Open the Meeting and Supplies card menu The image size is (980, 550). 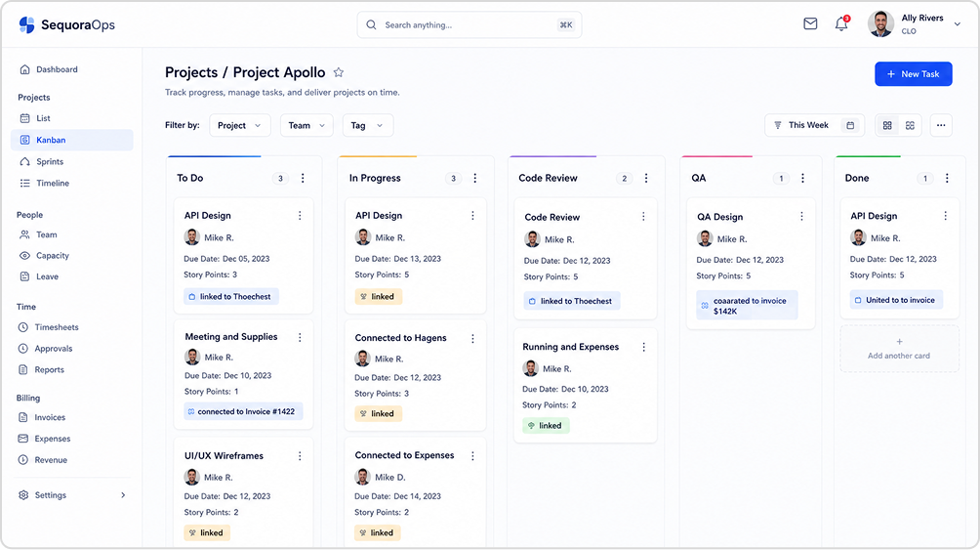[x=300, y=337]
